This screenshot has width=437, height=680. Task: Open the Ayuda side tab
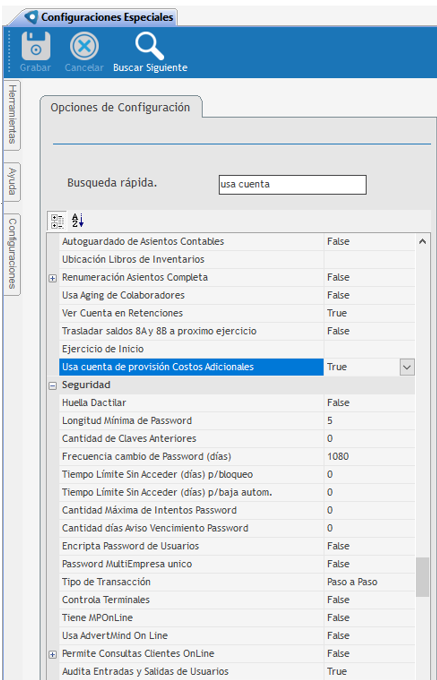click(12, 181)
